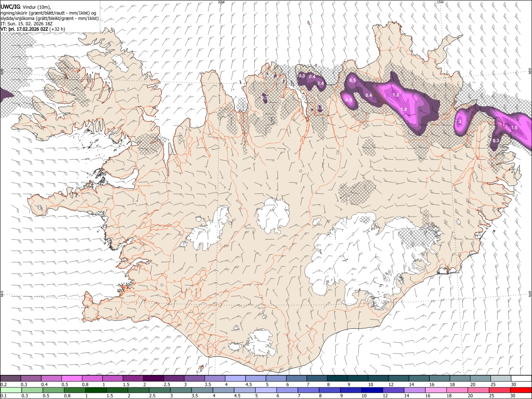Click the 20W longitude label

[221, 2]
